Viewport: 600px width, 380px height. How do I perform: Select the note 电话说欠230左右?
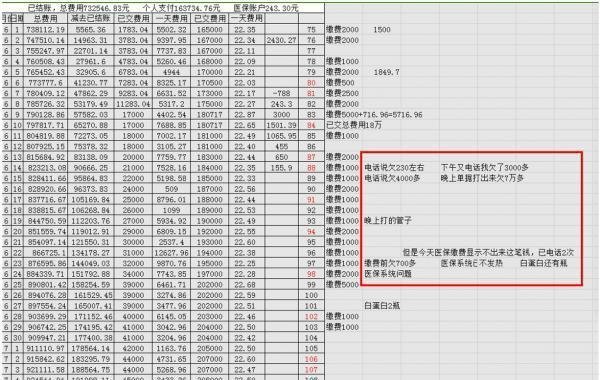(394, 168)
